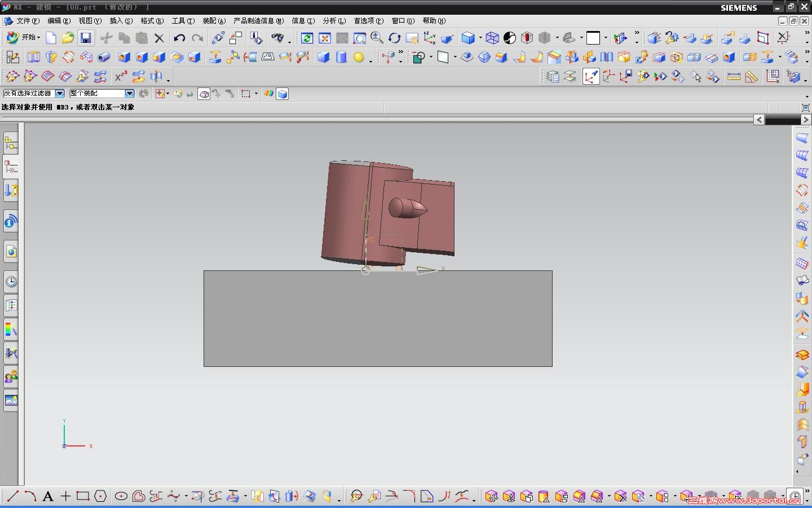Select the Arc curve tool
Image resolution: width=812 pixels, height=508 pixels.
(30, 497)
